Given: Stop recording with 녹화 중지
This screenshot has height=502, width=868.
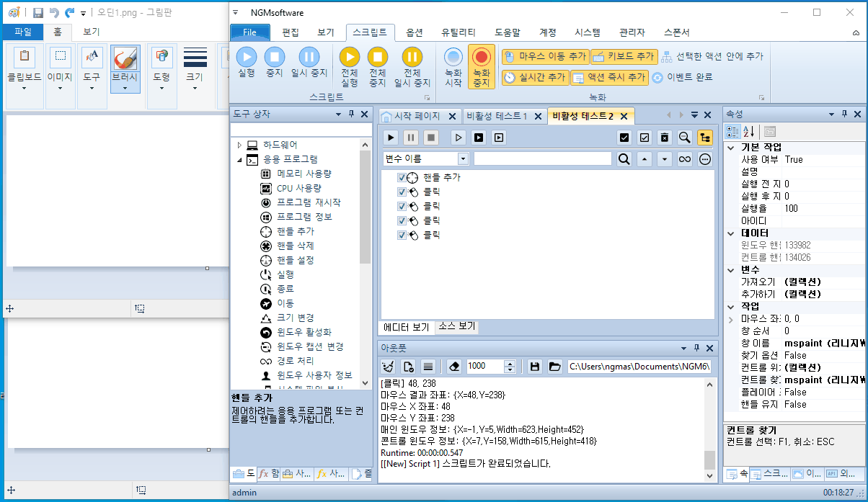Looking at the screenshot, I should pos(481,66).
